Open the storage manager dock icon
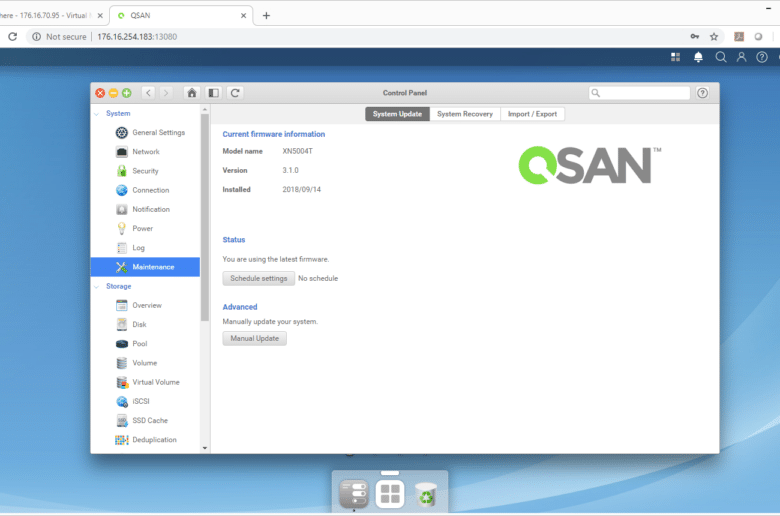 pos(354,494)
